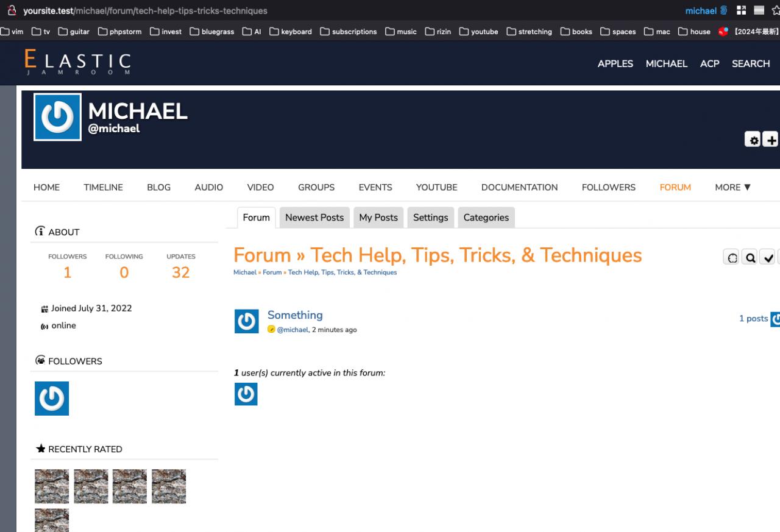The image size is (780, 532).
Task: Expand the MORE profile menu
Action: (x=732, y=187)
